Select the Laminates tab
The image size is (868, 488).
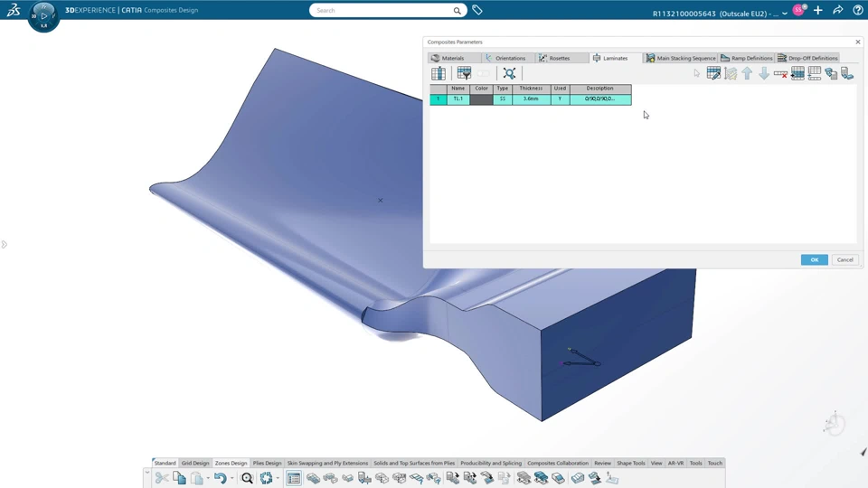[x=615, y=58]
